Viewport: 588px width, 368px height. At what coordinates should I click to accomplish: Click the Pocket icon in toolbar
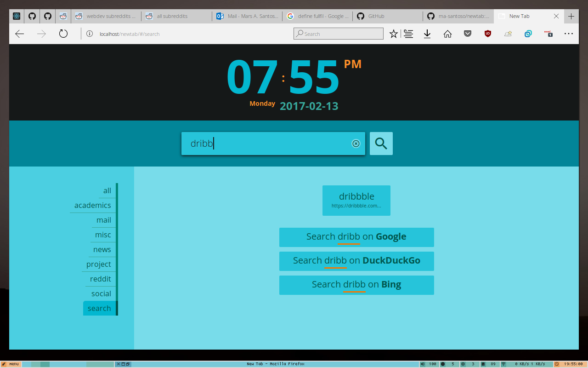tap(468, 34)
